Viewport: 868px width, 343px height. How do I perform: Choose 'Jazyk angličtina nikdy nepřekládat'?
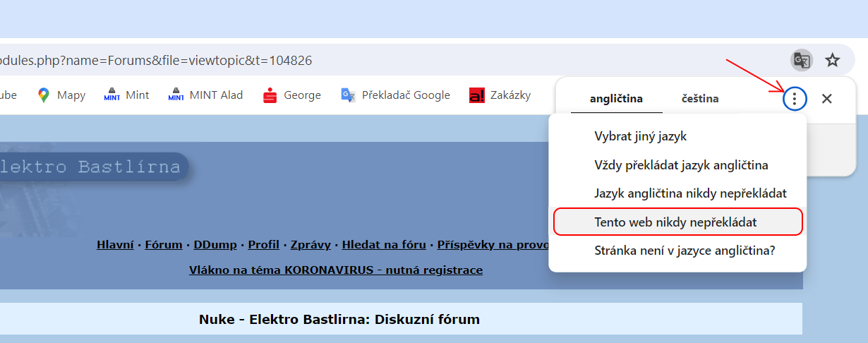point(690,193)
